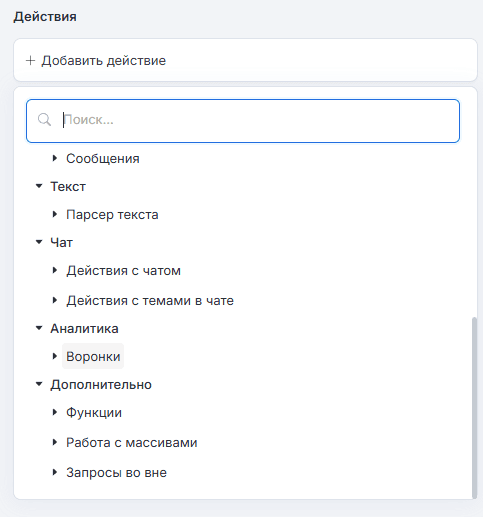Select the Текст category label

click(68, 186)
